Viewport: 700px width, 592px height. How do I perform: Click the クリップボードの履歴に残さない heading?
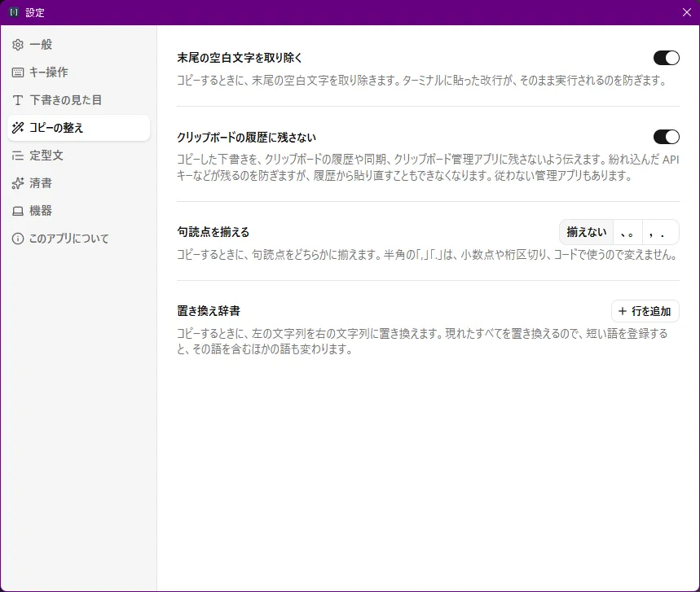coord(246,137)
